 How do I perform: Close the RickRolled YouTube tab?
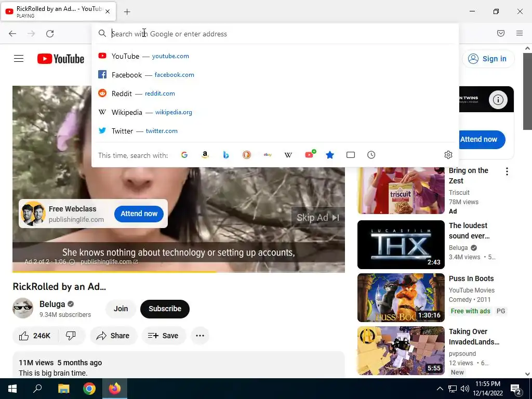[x=108, y=11]
